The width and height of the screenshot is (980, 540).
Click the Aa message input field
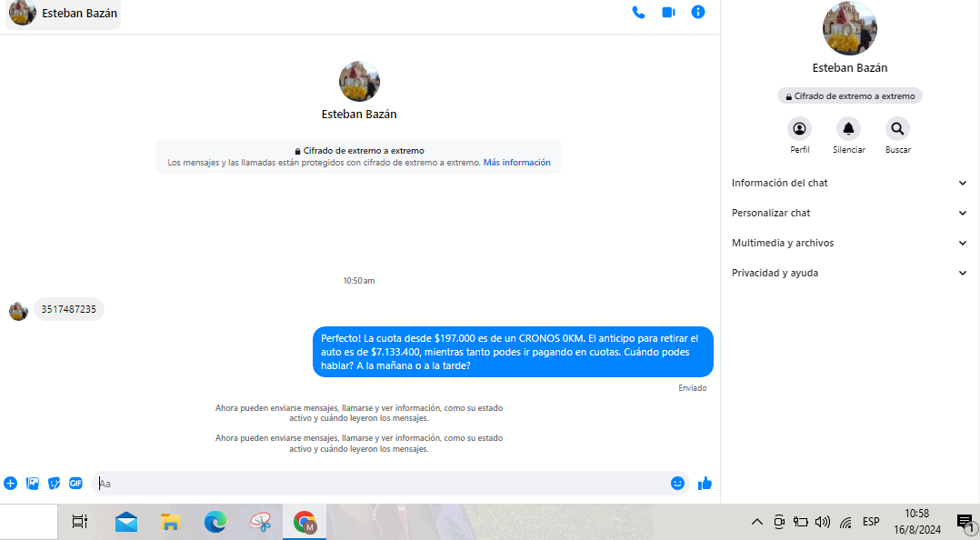click(x=382, y=484)
